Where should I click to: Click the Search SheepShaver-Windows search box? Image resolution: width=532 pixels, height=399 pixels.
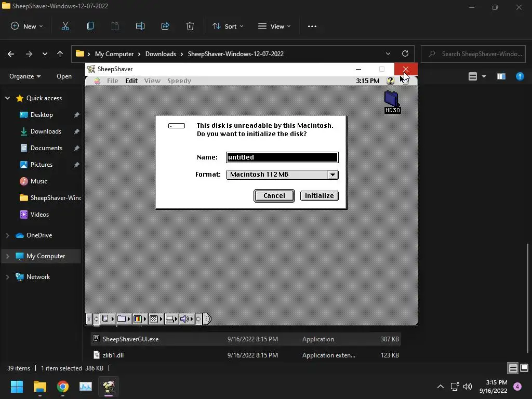tap(473, 54)
